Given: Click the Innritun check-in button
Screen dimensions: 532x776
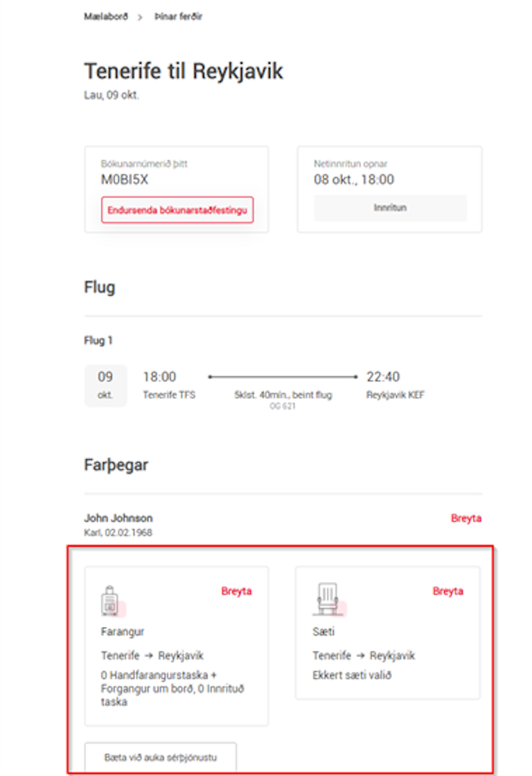Looking at the screenshot, I should [390, 208].
